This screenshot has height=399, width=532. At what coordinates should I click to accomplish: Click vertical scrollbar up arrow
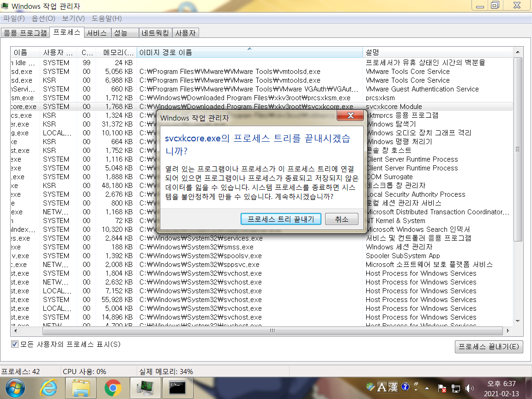[x=517, y=52]
